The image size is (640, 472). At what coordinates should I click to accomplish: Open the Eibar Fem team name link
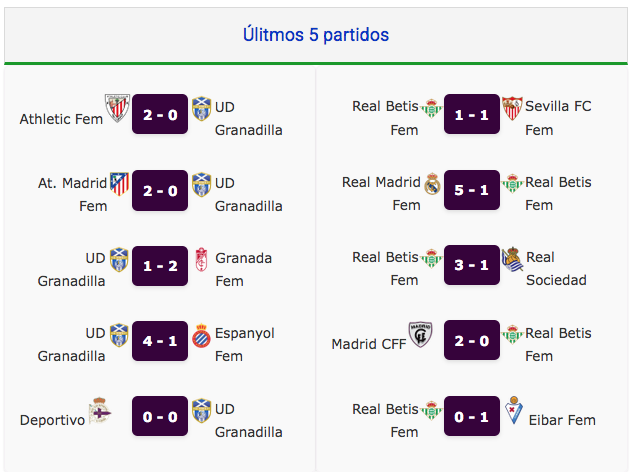pos(562,420)
